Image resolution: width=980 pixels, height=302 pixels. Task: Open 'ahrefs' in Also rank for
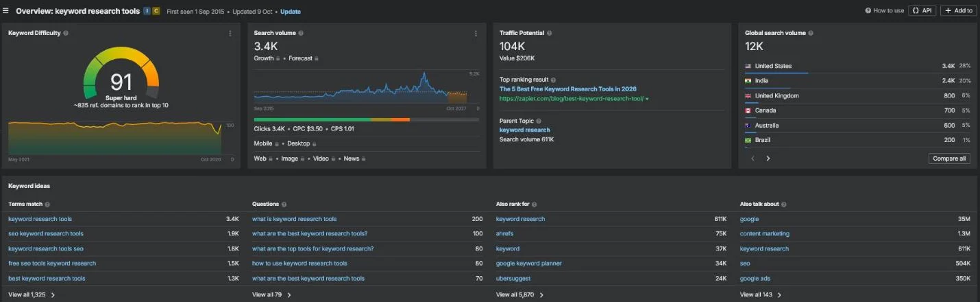504,233
